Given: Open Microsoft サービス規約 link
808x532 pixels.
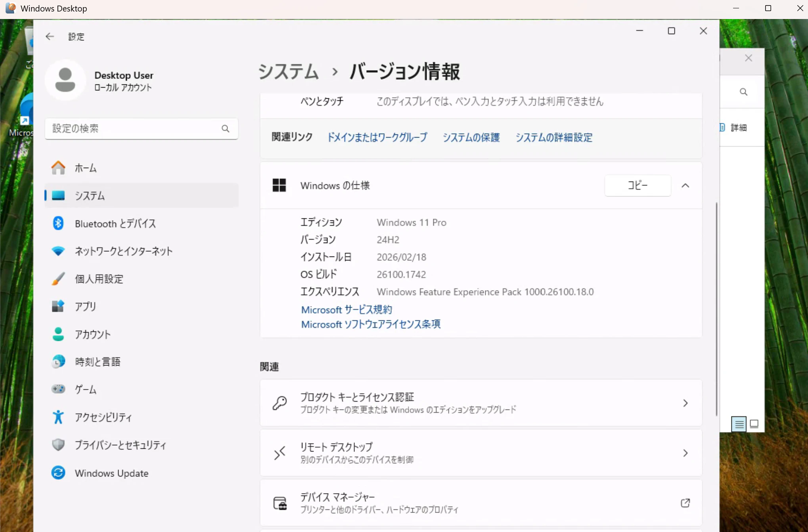Looking at the screenshot, I should point(347,310).
